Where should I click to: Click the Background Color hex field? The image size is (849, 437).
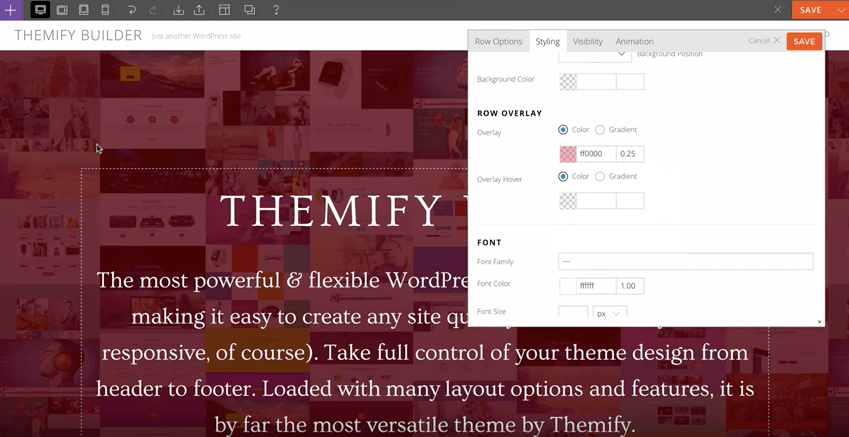coord(596,82)
